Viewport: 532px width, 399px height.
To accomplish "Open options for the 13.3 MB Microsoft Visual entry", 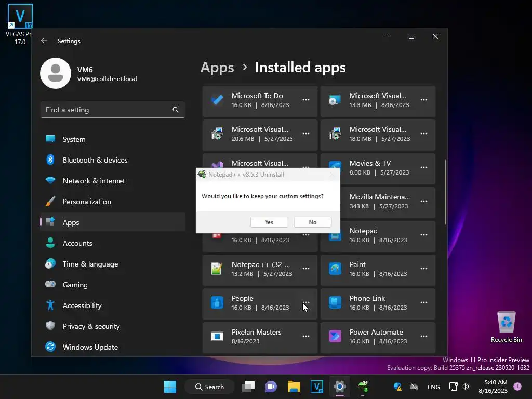I will [x=424, y=100].
